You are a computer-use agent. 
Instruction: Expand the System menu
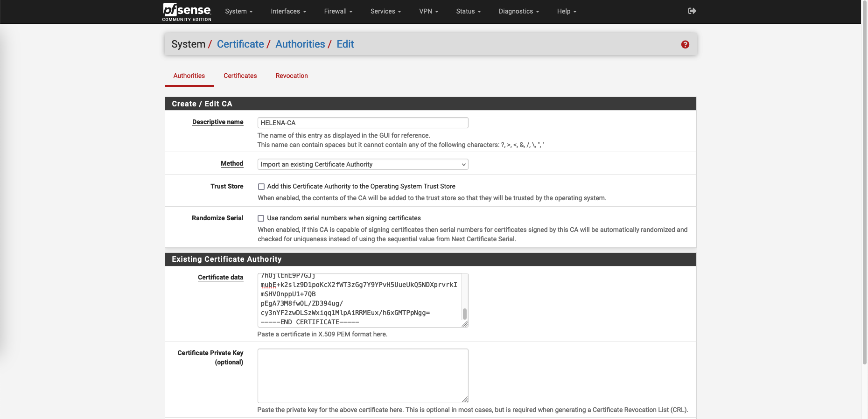[238, 11]
